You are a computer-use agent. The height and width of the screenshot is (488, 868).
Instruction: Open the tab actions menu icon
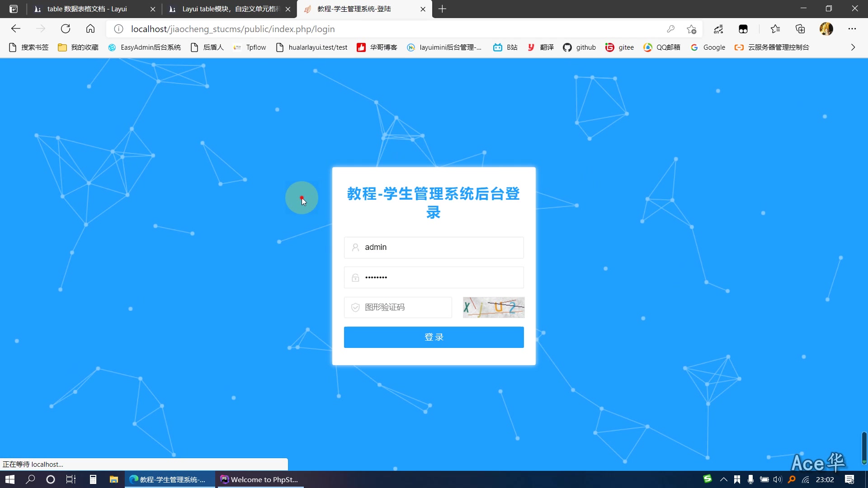coord(14,9)
